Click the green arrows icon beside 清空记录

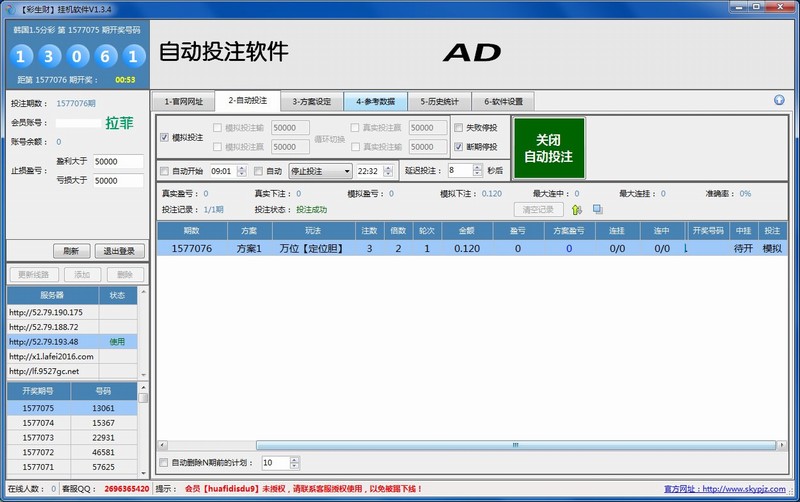576,209
